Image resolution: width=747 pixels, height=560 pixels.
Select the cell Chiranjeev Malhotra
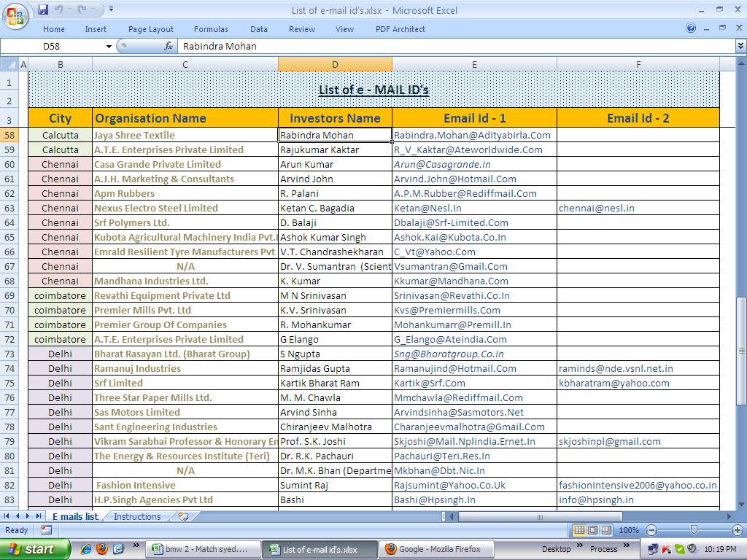[335, 427]
